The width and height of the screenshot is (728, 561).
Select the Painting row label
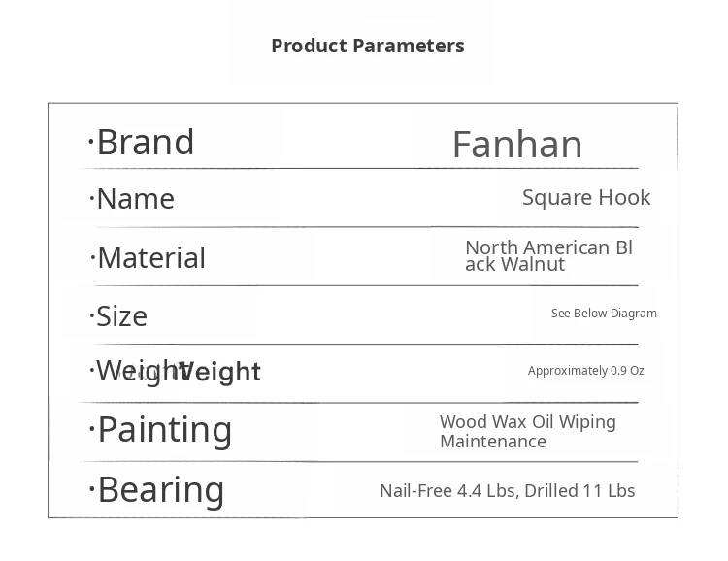164,429
